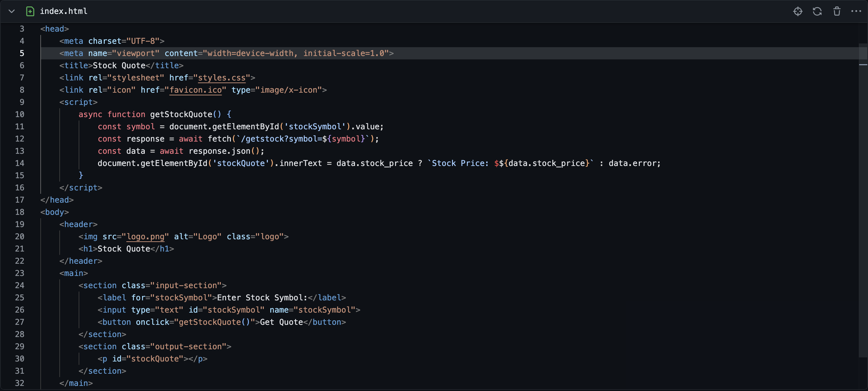This screenshot has width=868, height=391.
Task: Click the refresh arrows icon
Action: pos(817,11)
